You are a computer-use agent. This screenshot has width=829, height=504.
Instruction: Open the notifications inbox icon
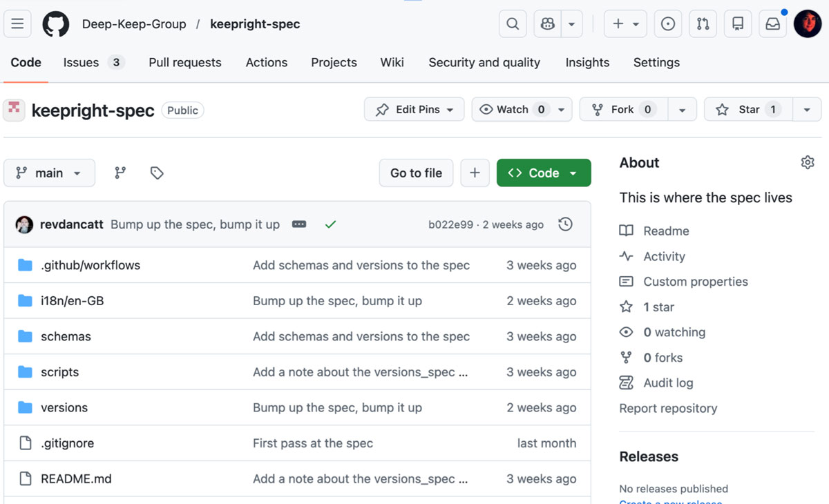tap(773, 24)
